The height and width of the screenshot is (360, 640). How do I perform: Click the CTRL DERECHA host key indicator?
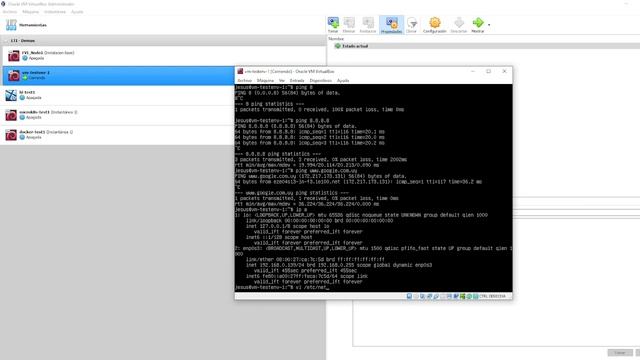click(492, 296)
